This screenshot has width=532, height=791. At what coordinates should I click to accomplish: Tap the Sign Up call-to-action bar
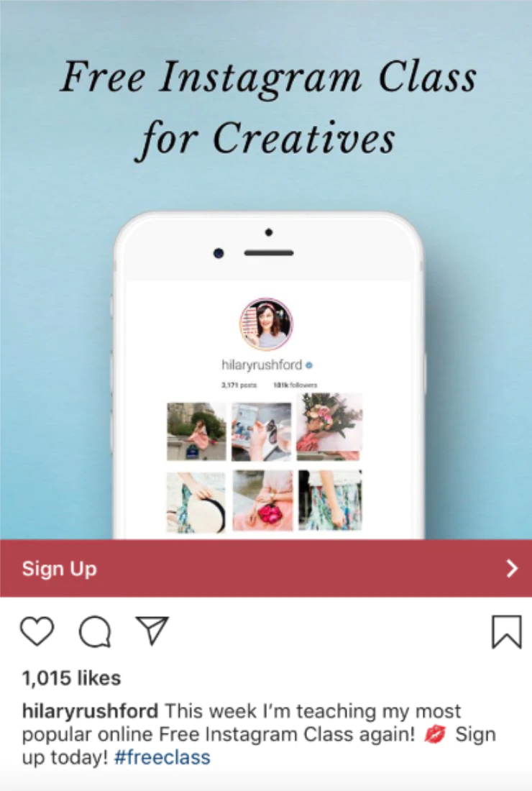(266, 568)
